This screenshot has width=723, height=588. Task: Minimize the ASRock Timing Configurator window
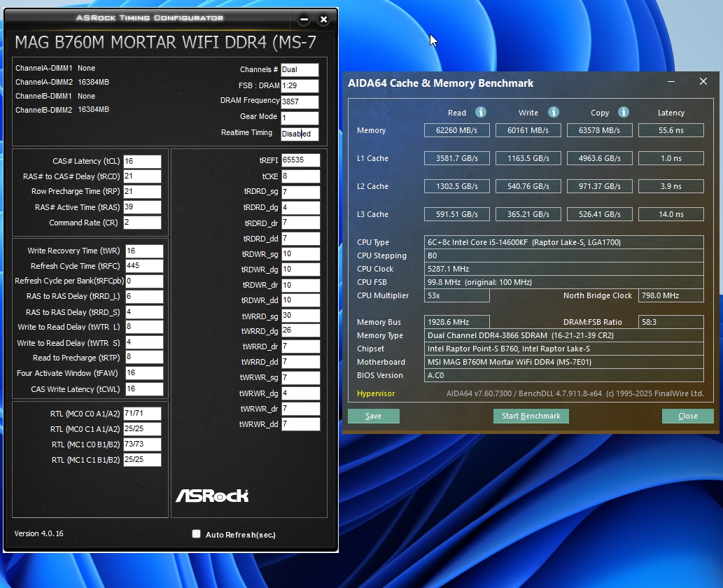coord(304,20)
